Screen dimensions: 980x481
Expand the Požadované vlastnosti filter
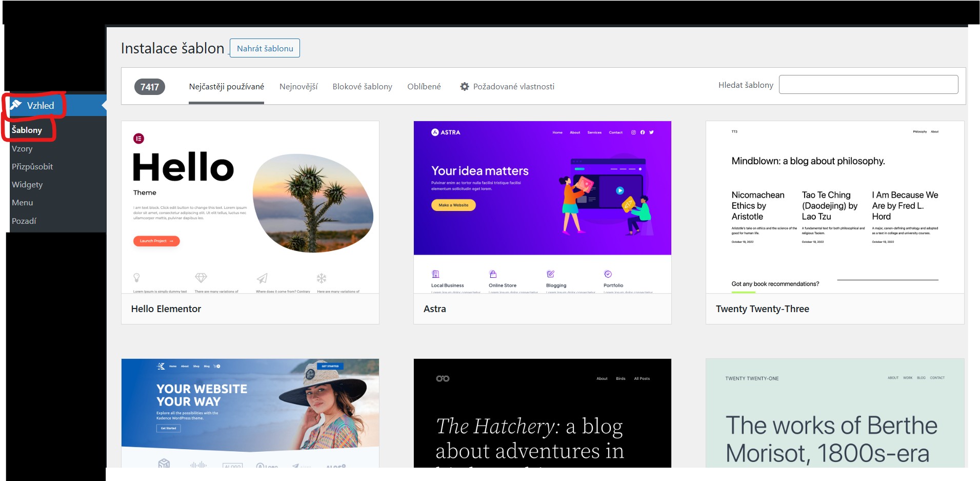[x=513, y=87]
